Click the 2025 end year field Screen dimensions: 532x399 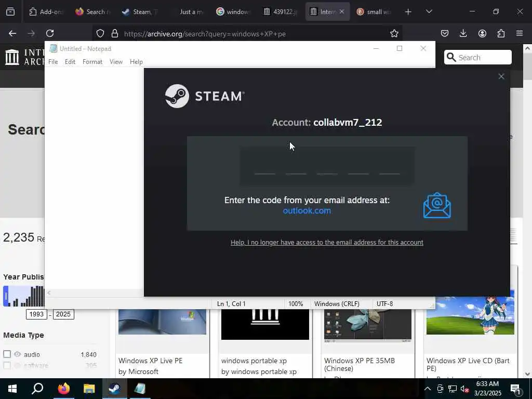[63, 314]
